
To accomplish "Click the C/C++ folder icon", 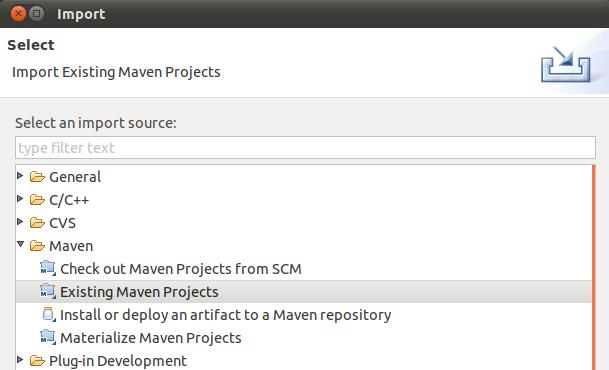I will [37, 200].
